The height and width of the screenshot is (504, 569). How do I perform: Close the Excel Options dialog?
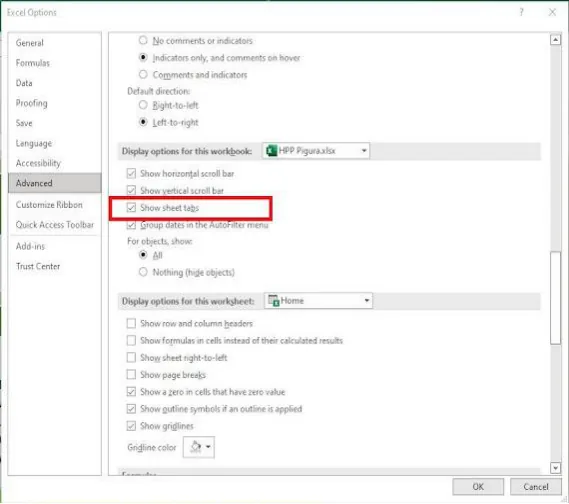[552, 12]
